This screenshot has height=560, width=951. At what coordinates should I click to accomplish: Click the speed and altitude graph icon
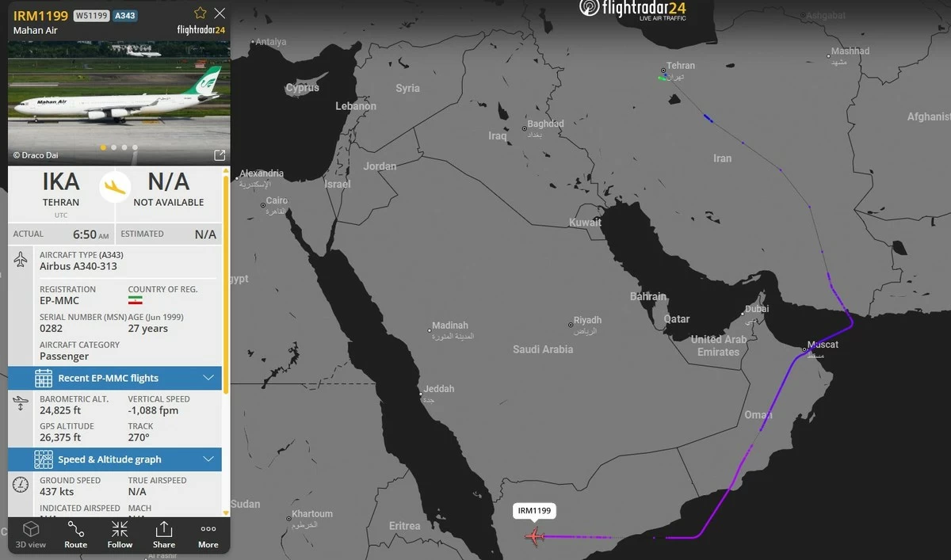(44, 459)
